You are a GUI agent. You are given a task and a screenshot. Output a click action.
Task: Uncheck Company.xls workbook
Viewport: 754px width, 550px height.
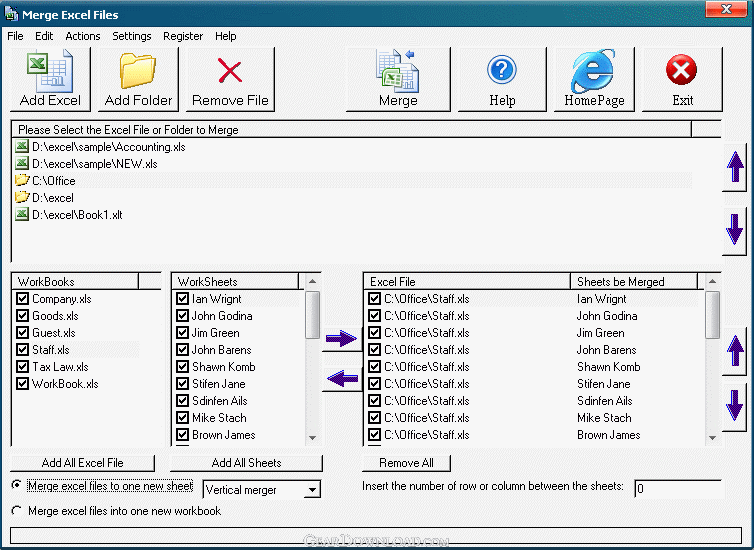tap(22, 299)
